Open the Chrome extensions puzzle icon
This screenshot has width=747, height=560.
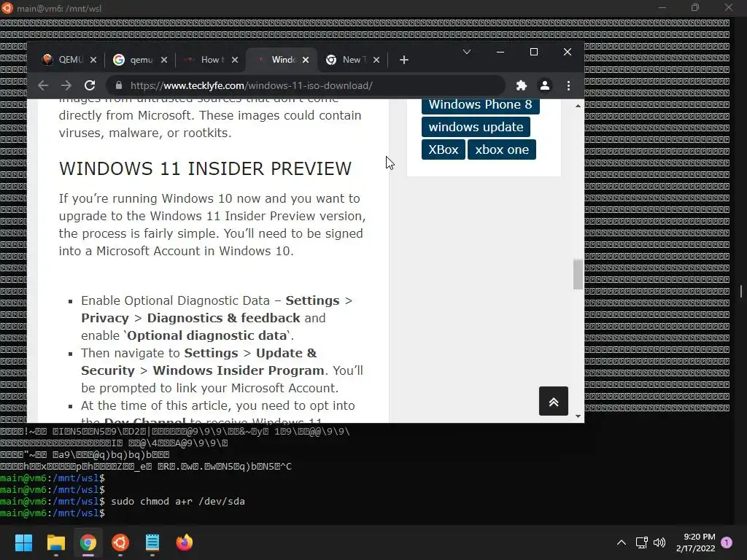pyautogui.click(x=522, y=86)
